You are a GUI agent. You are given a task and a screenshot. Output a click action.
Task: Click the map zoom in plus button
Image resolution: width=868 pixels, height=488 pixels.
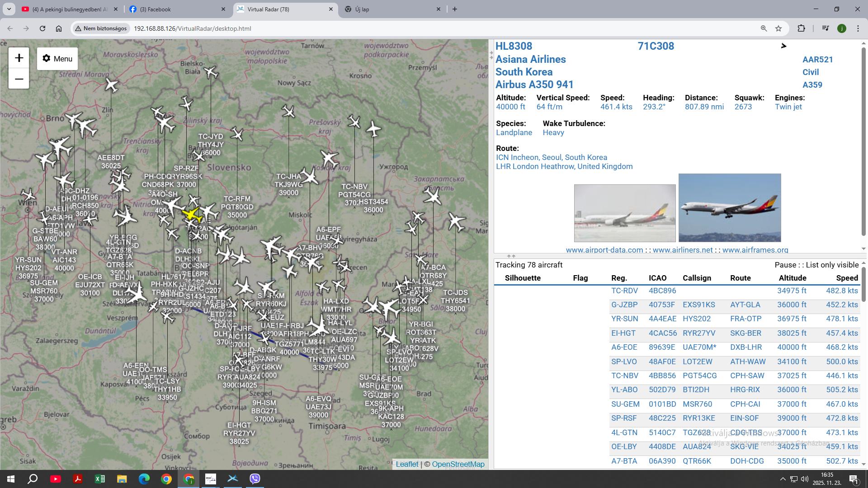[19, 58]
